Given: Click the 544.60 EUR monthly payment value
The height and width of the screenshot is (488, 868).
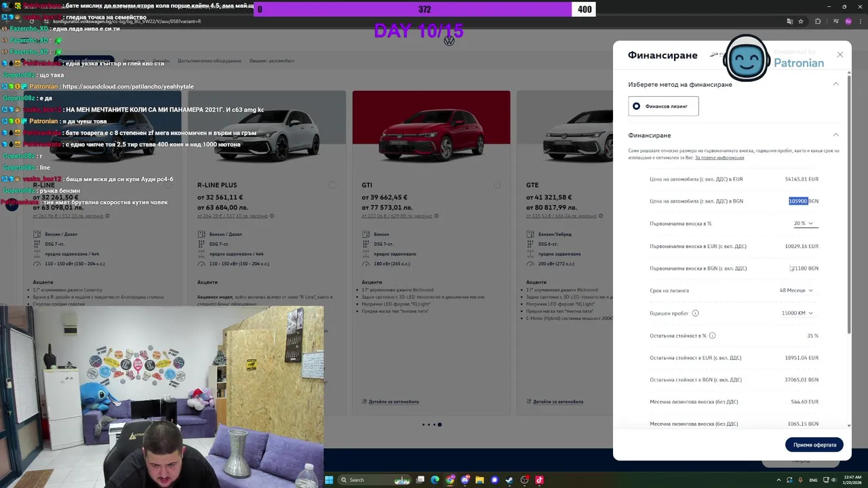Looking at the screenshot, I should [805, 402].
